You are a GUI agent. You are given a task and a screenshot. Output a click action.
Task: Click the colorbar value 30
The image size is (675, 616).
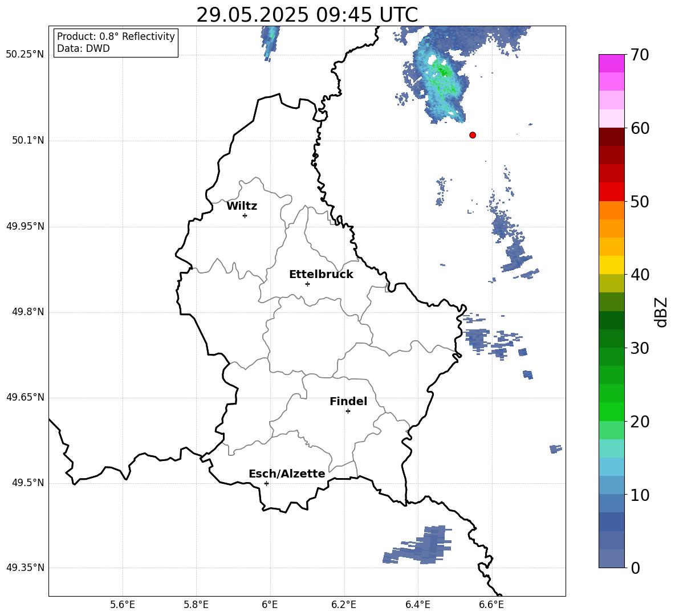click(x=640, y=348)
